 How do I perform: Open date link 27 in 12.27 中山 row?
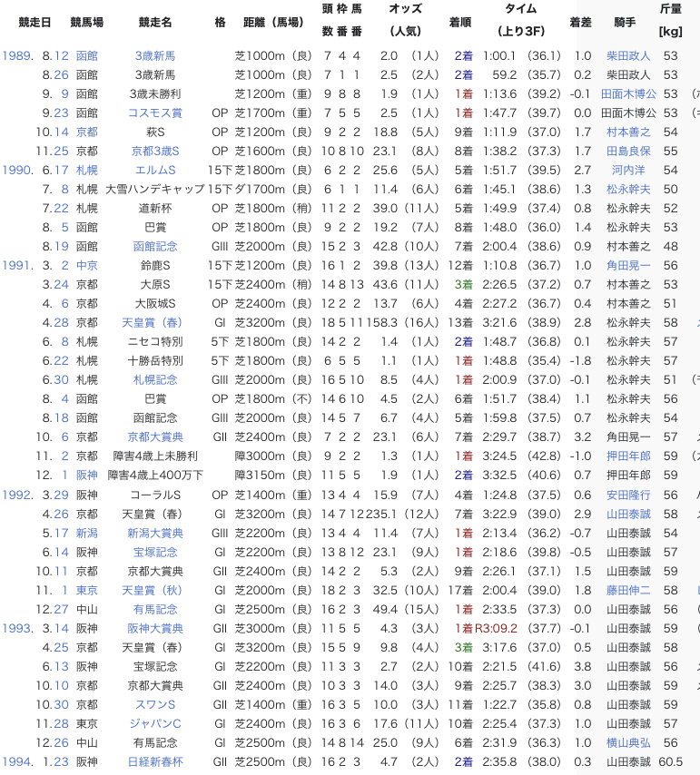coord(62,610)
